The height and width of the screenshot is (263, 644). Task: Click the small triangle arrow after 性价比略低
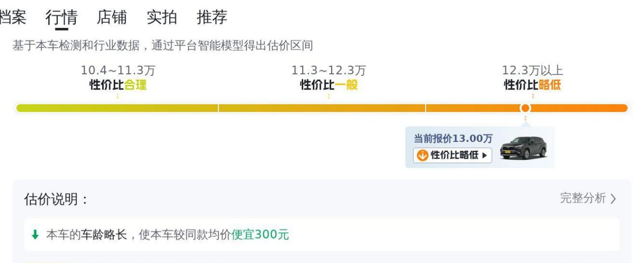[485, 155]
